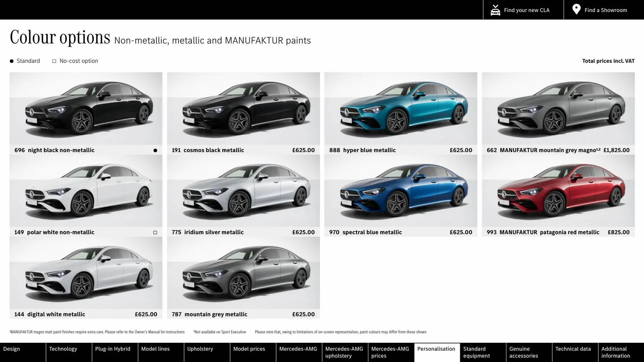Screen dimensions: 644x362
Task: Click the No-cost option legend checkbox
Action: tap(54, 61)
